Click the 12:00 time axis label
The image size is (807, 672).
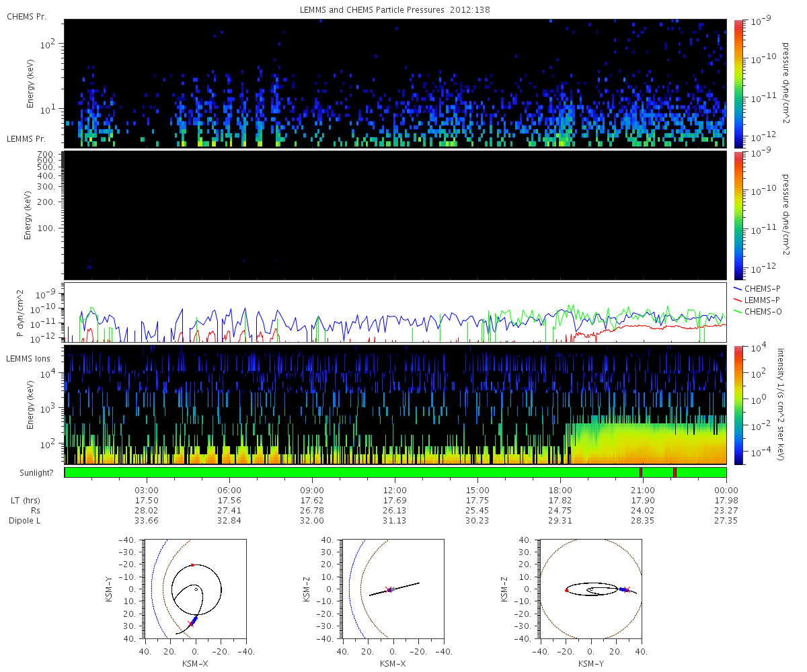(395, 490)
